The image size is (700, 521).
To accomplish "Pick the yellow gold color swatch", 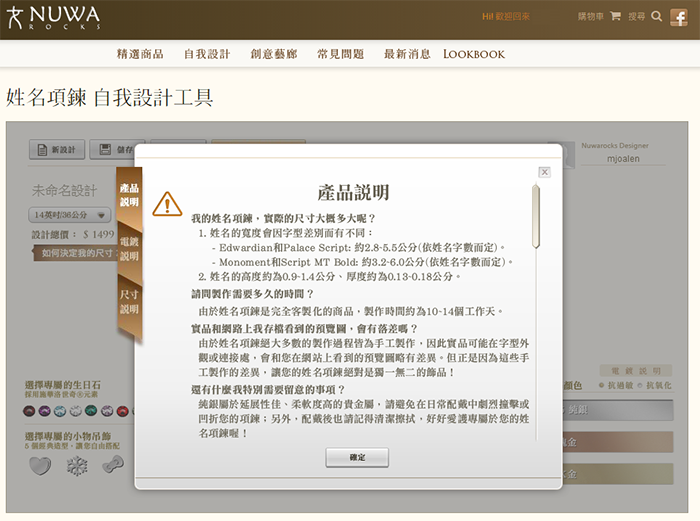I will [617, 474].
